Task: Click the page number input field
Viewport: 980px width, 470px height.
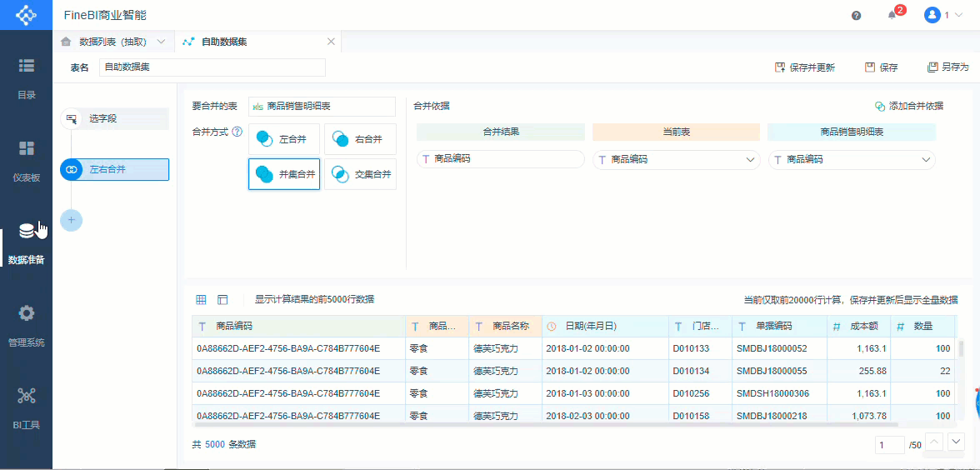Action: [889, 445]
